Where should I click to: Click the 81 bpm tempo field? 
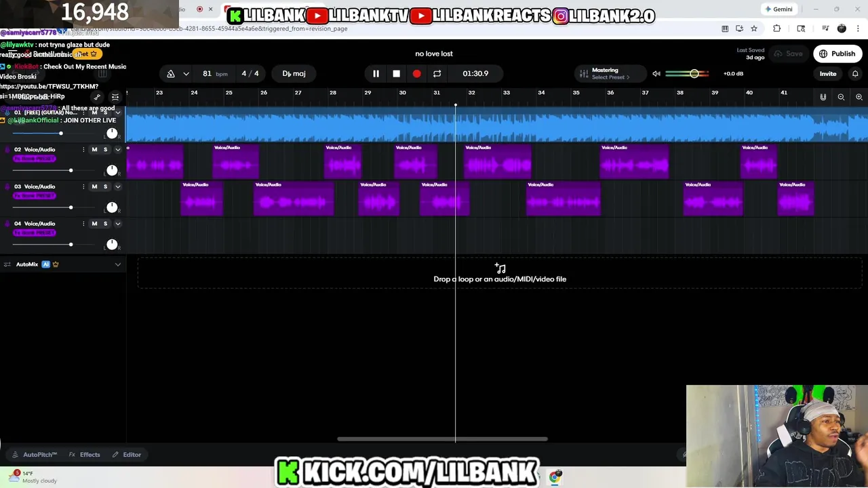[214, 74]
